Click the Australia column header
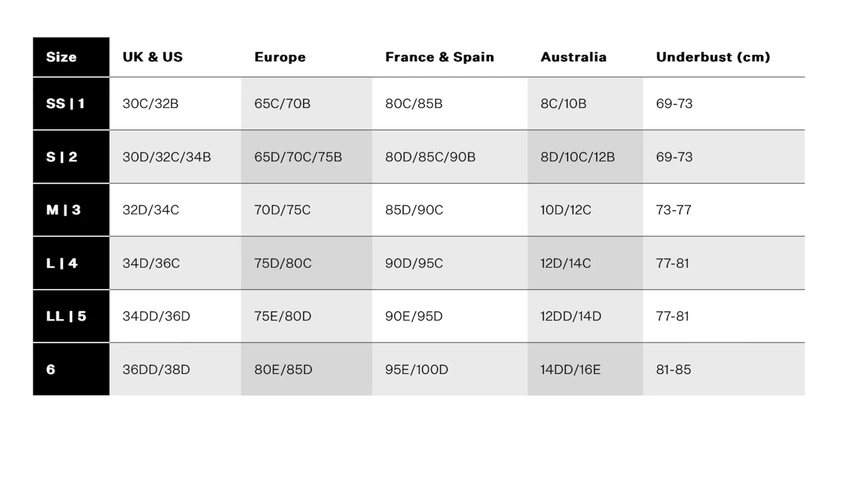Image resolution: width=846 pixels, height=504 pixels. point(573,57)
